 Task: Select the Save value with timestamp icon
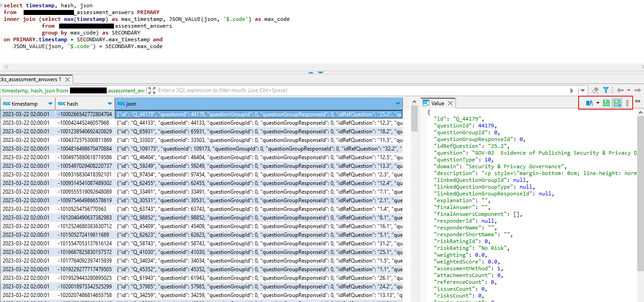[617, 102]
